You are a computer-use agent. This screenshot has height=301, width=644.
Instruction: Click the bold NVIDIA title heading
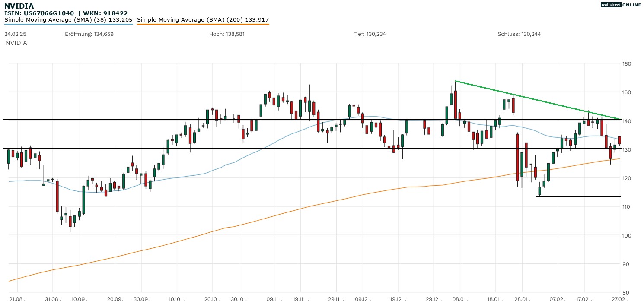pyautogui.click(x=19, y=6)
